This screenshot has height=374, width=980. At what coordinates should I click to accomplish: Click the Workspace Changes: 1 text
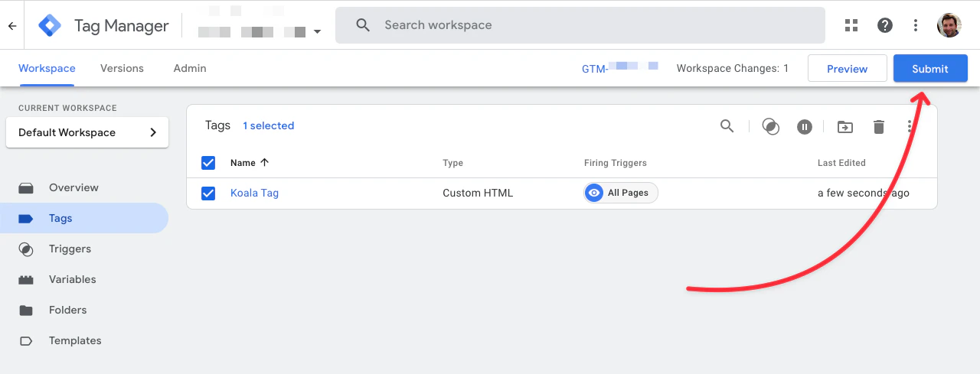point(733,68)
